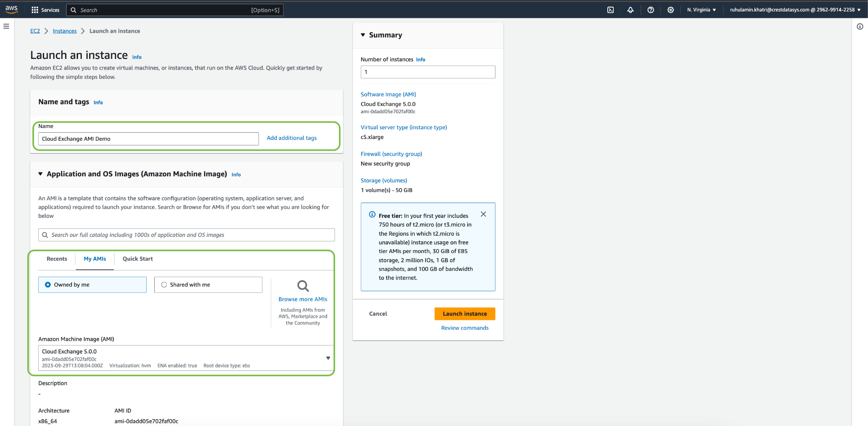Click the AMI catalog search field
This screenshot has width=868, height=426.
[186, 235]
